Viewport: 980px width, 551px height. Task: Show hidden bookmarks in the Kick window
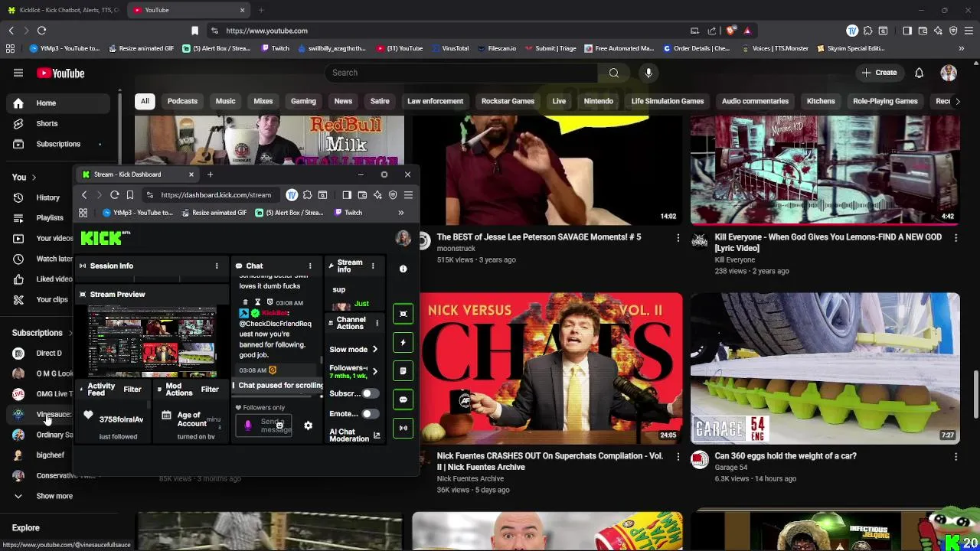[x=400, y=213]
